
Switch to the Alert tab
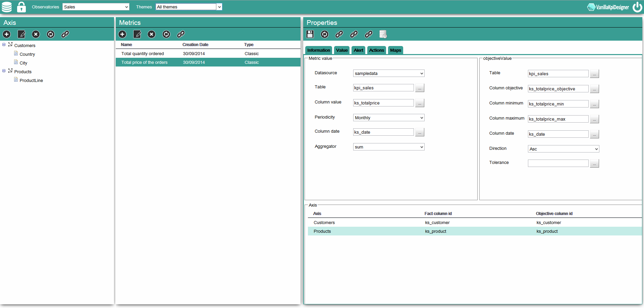(359, 50)
